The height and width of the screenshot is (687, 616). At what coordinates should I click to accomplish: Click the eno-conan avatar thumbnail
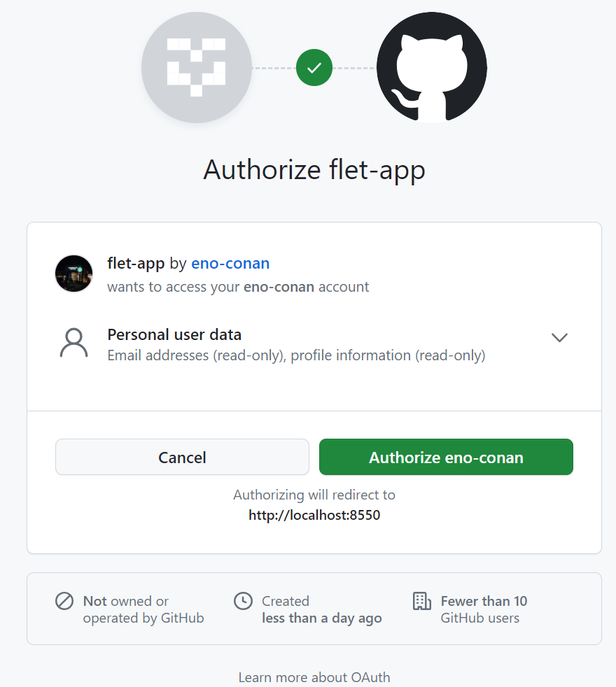[x=73, y=274]
